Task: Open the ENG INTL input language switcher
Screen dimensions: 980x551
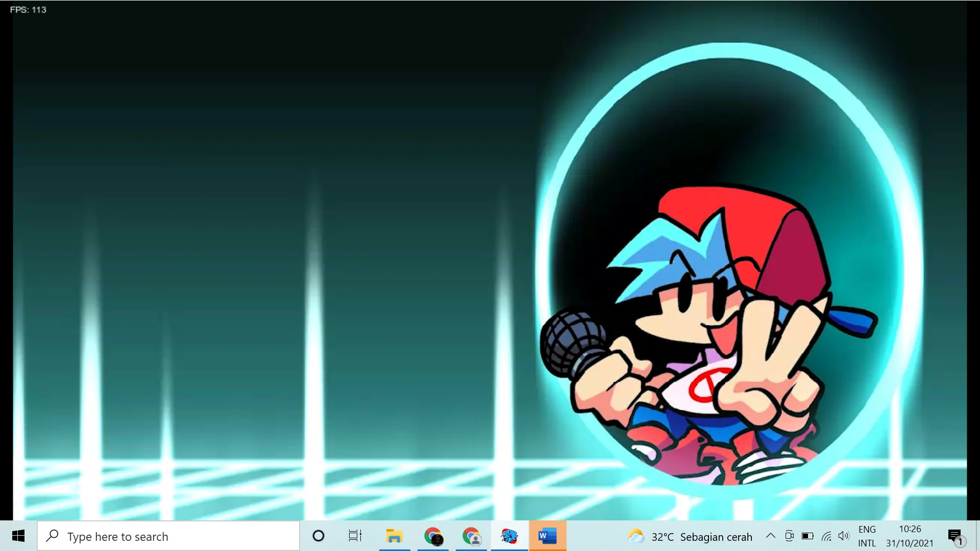Action: coord(867,536)
